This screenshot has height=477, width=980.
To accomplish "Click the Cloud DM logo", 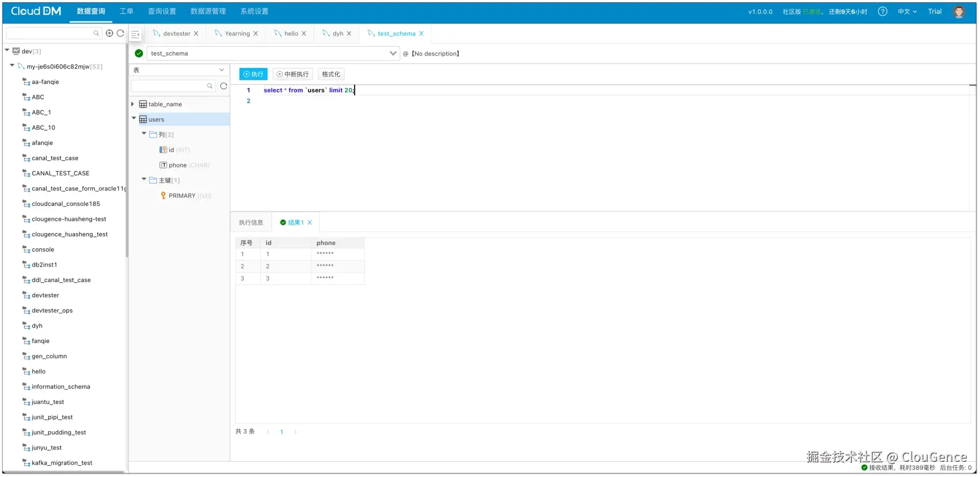I will (x=36, y=11).
